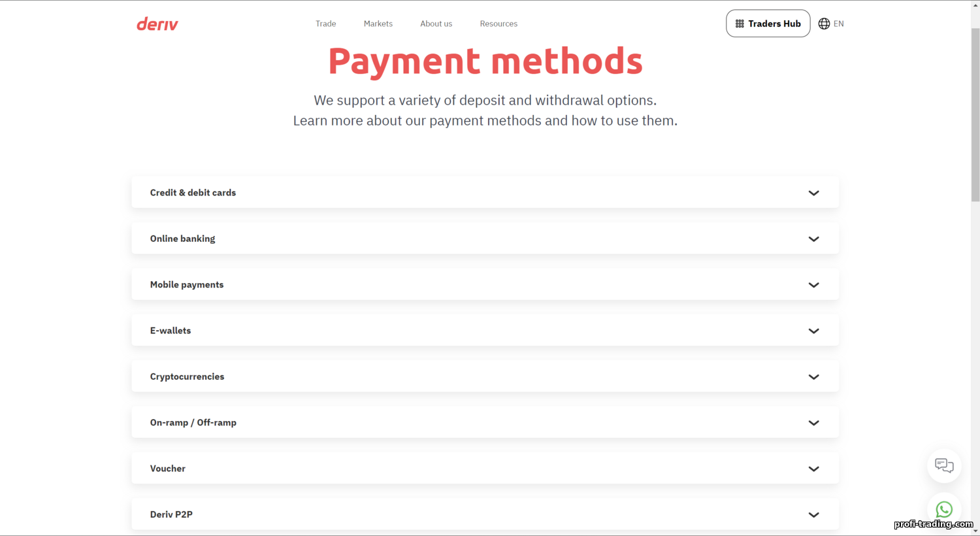Expand Mobile payments chevron arrow
Viewport: 980px width, 536px height.
coord(813,285)
